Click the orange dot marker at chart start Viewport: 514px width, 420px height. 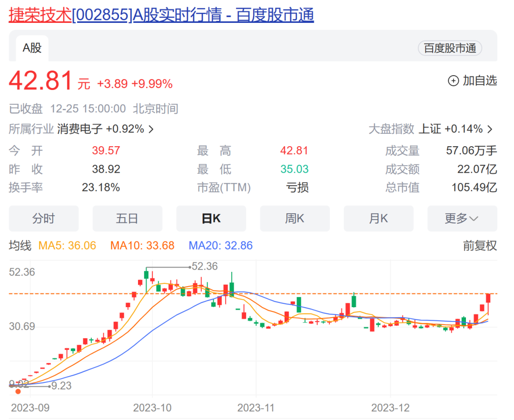(18, 391)
